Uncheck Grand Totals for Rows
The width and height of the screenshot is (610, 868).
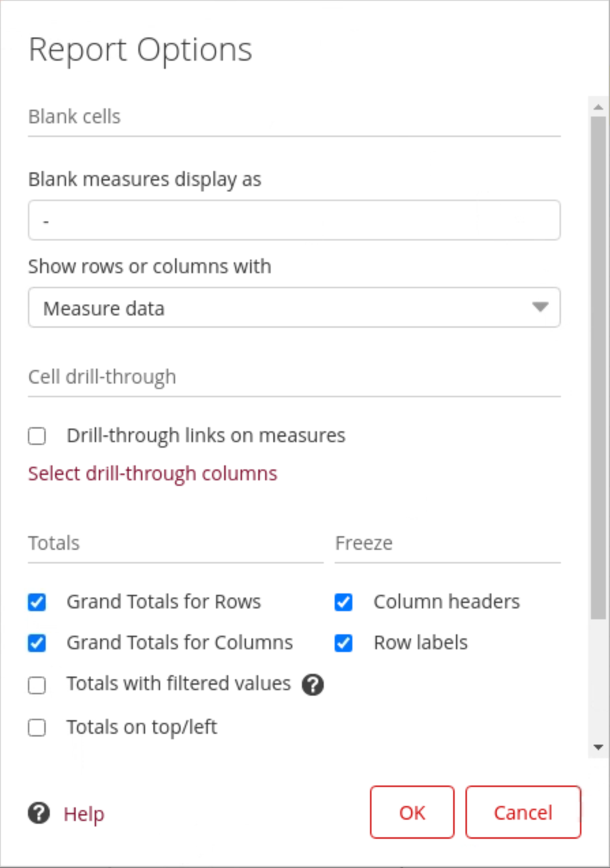tap(37, 602)
